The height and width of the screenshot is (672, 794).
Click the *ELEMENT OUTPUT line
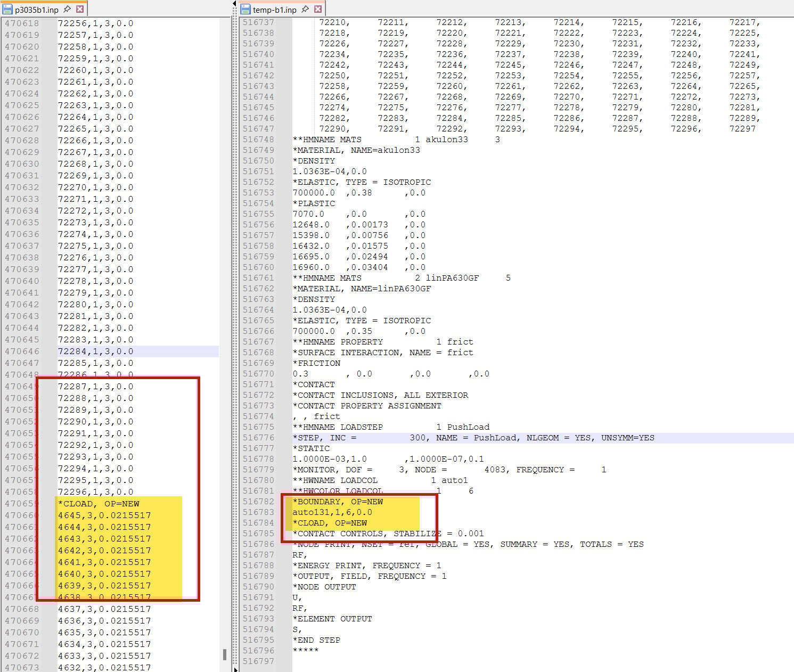[332, 619]
